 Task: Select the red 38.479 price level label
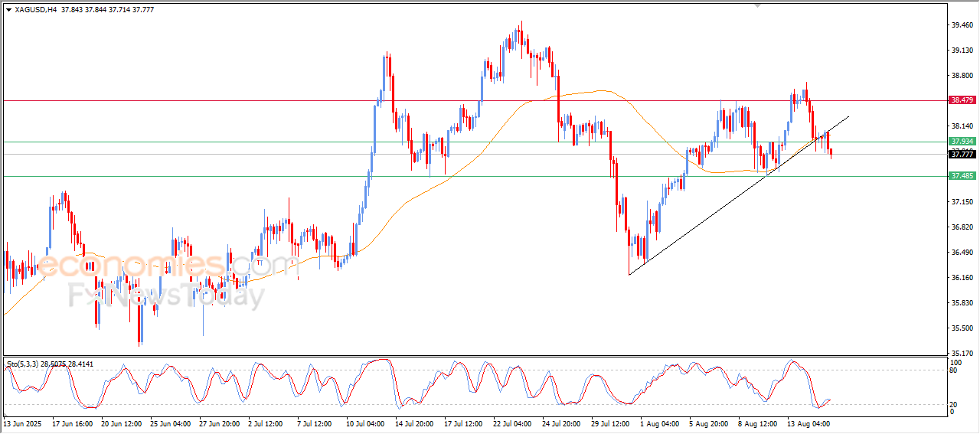(962, 100)
